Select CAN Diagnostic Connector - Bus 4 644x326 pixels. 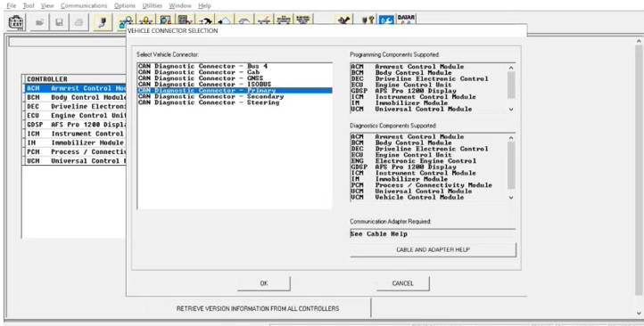(235, 66)
